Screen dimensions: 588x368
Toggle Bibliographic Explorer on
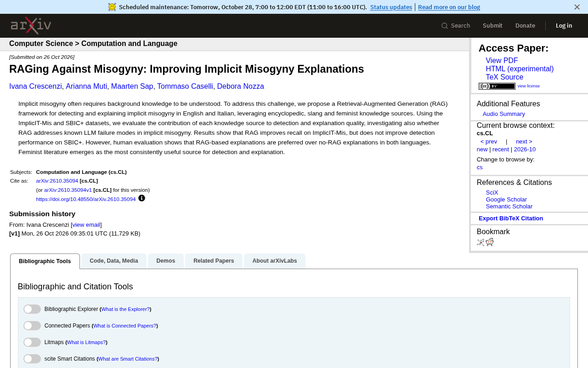click(x=32, y=309)
